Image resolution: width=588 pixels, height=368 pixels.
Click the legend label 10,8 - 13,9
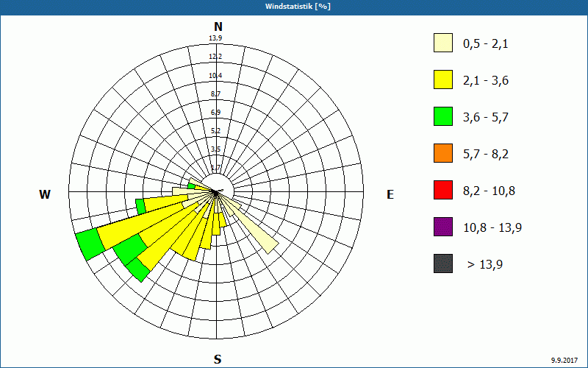(492, 228)
